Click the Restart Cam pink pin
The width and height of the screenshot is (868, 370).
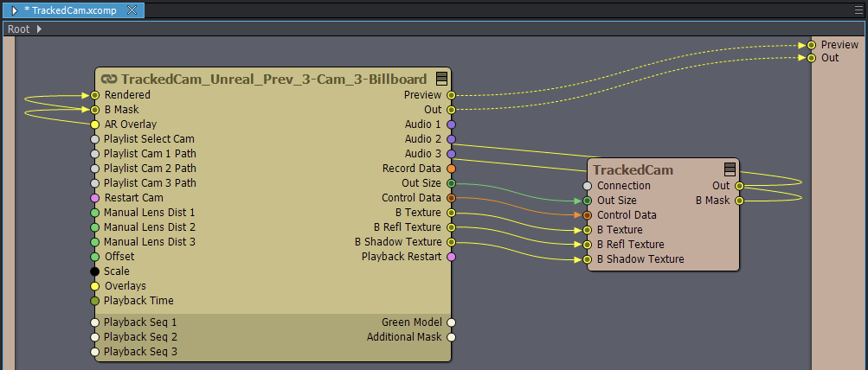94,197
